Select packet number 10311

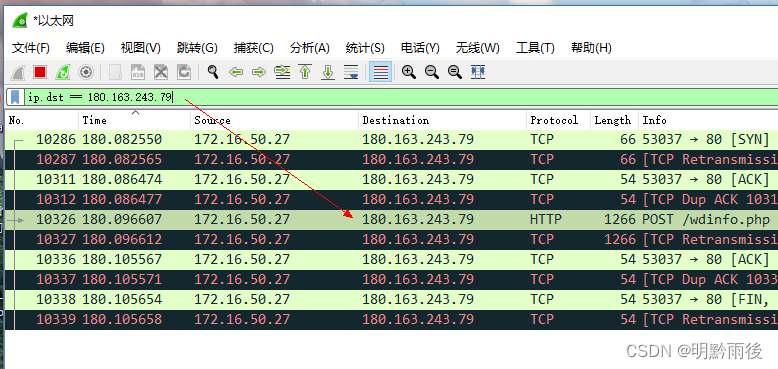391,179
